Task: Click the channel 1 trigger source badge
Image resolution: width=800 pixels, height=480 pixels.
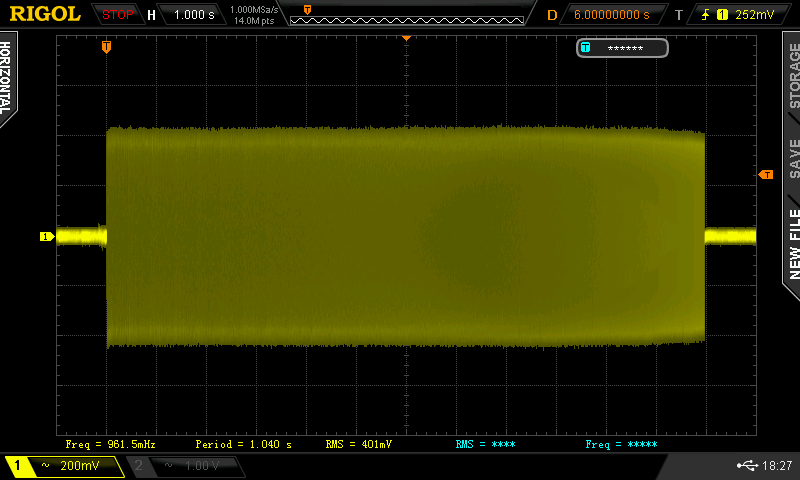Action: click(722, 15)
